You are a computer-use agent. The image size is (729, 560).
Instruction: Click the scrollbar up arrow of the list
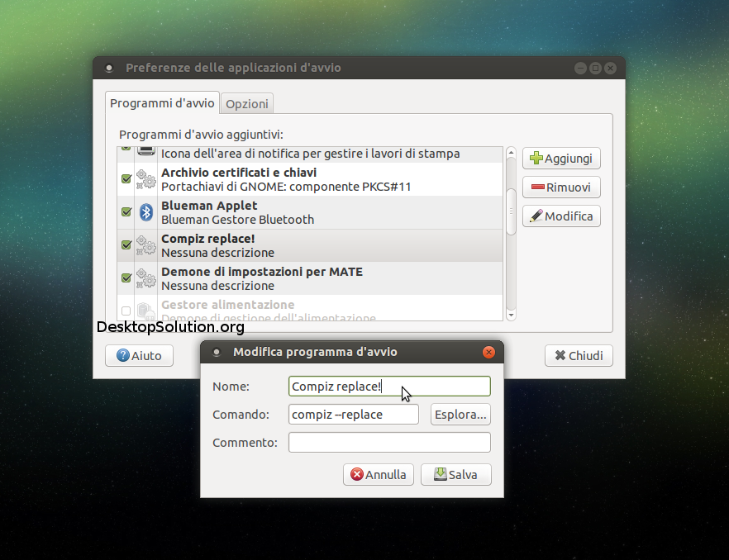pyautogui.click(x=511, y=153)
